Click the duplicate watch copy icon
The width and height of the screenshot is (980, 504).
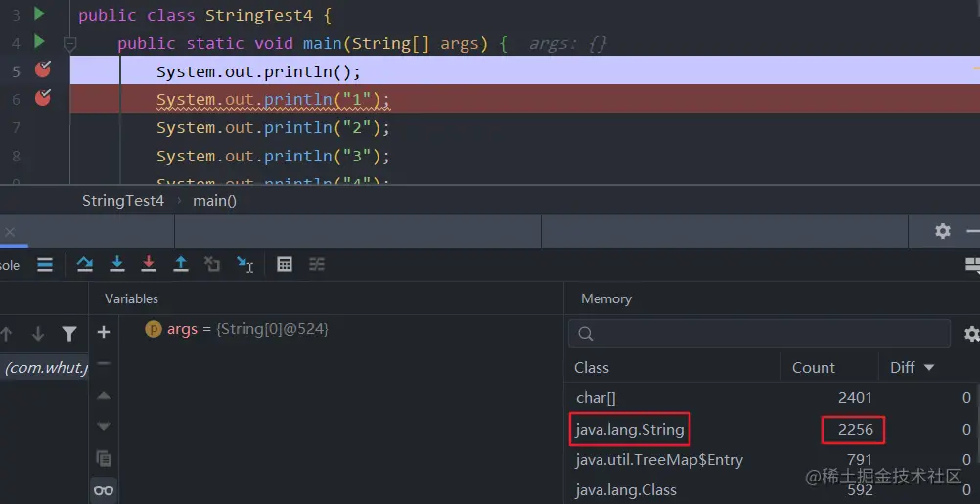104,458
